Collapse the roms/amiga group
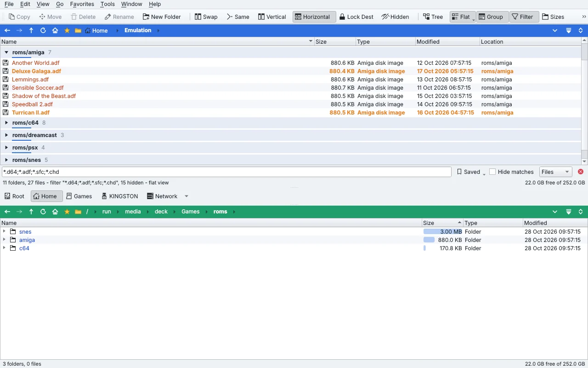The height and width of the screenshot is (368, 588). click(6, 52)
